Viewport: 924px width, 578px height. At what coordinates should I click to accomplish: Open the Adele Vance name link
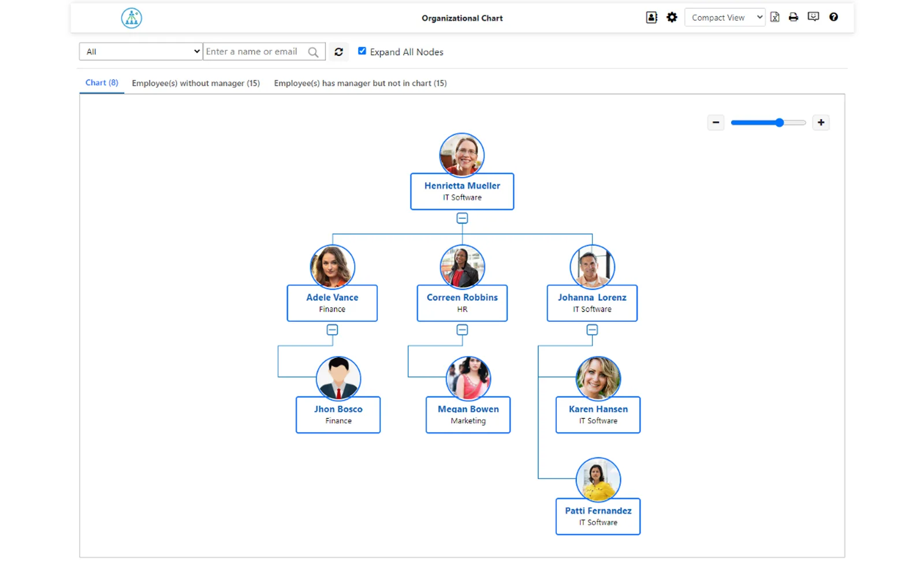332,297
